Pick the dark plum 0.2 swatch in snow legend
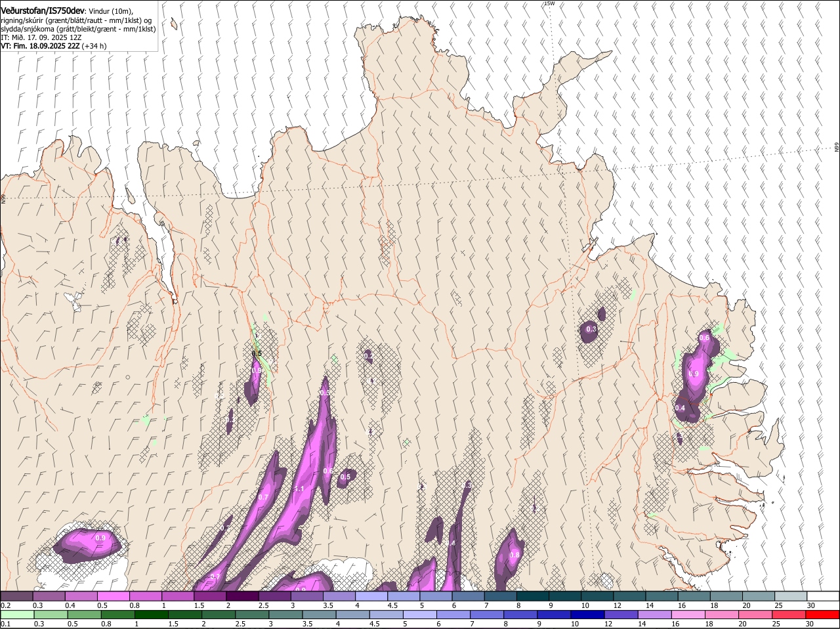Screen dimensions: 840x629 pyautogui.click(x=16, y=596)
